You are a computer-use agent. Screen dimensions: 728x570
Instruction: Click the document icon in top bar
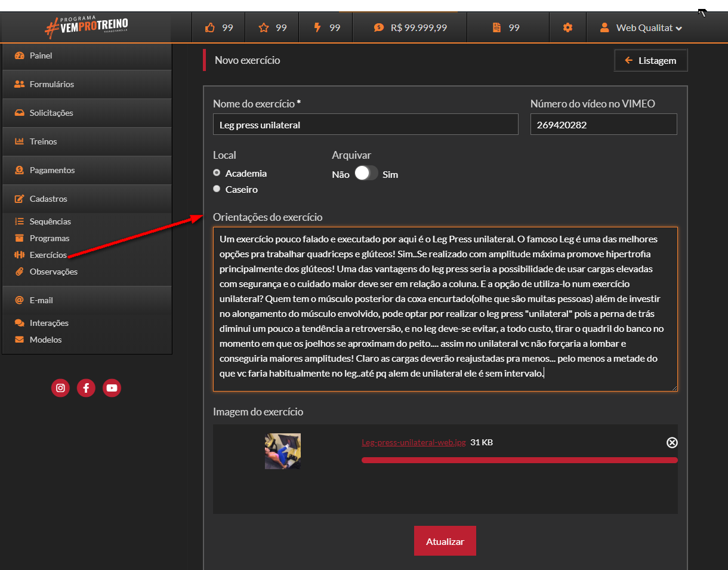pos(496,27)
